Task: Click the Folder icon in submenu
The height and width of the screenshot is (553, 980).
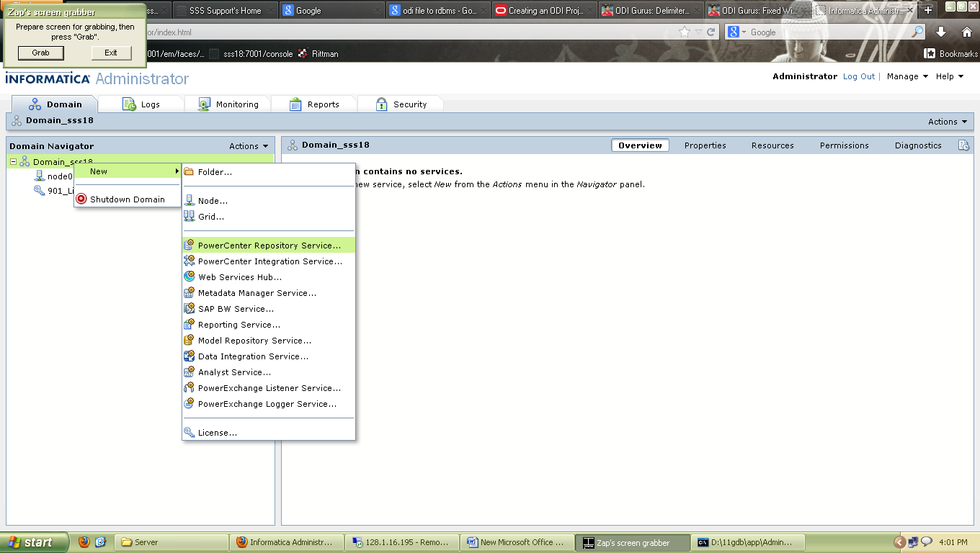Action: [x=189, y=172]
